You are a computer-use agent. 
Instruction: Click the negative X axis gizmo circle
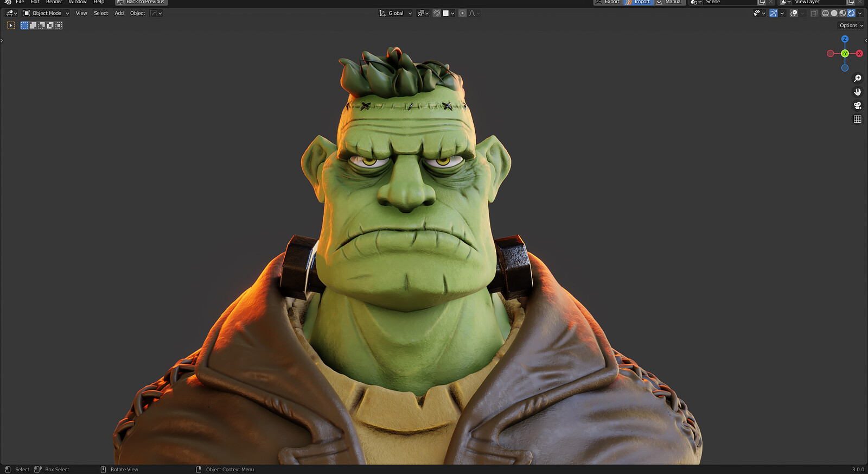(x=830, y=53)
